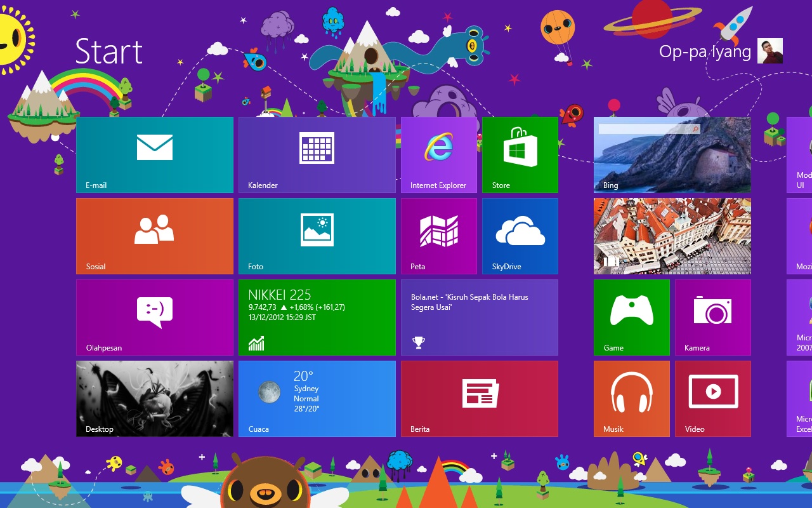Open the Olahpesan messaging app
This screenshot has width=812, height=508.
pyautogui.click(x=154, y=317)
